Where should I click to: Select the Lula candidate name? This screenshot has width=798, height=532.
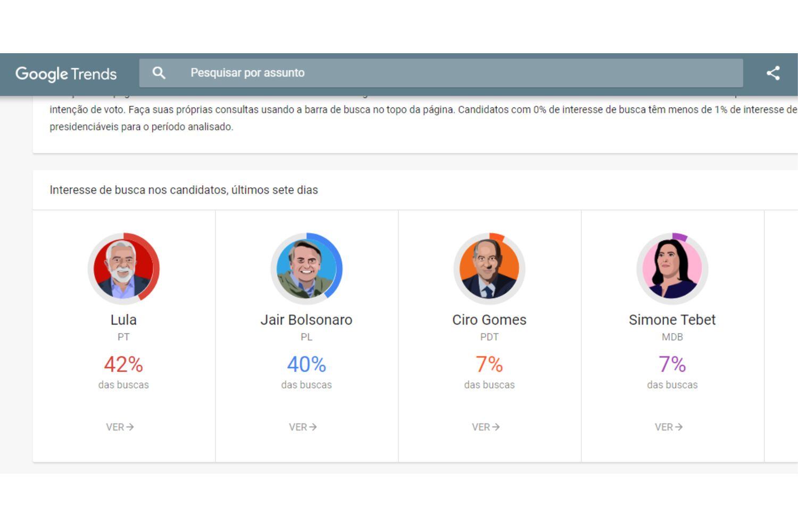pyautogui.click(x=123, y=320)
